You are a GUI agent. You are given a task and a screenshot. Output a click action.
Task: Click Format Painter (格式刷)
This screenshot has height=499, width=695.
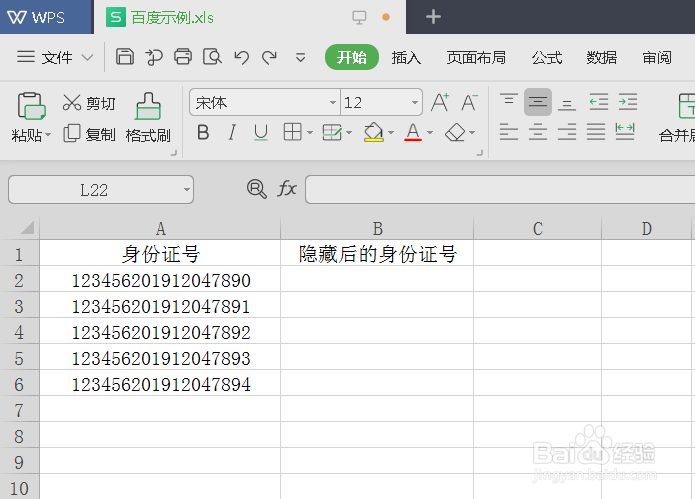pyautogui.click(x=148, y=117)
